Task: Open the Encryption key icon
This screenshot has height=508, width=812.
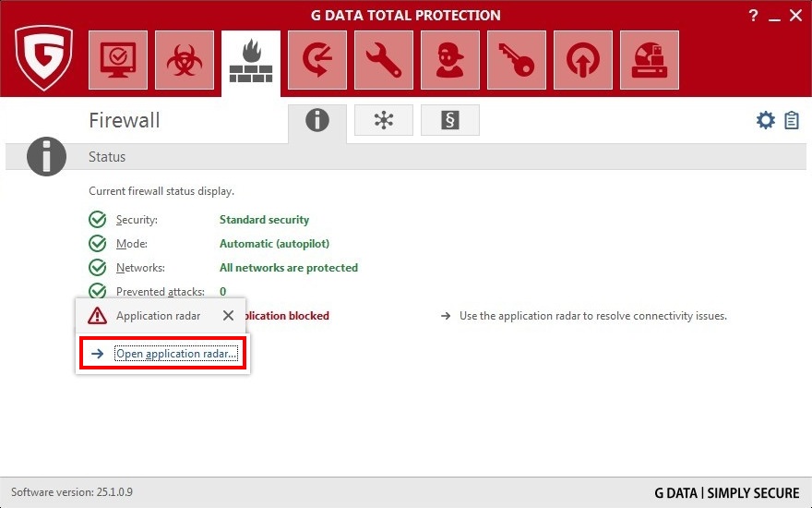Action: click(517, 60)
